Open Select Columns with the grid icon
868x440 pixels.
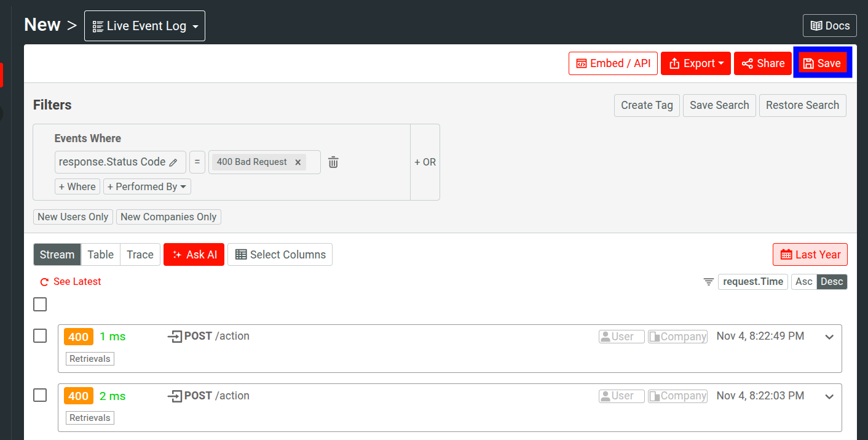click(x=240, y=254)
